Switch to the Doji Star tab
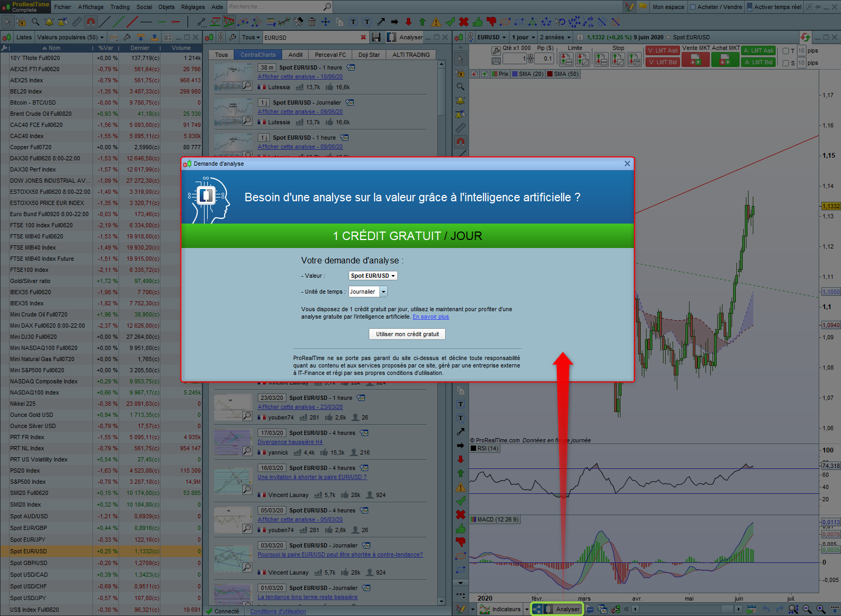The width and height of the screenshot is (841, 616). coord(369,55)
